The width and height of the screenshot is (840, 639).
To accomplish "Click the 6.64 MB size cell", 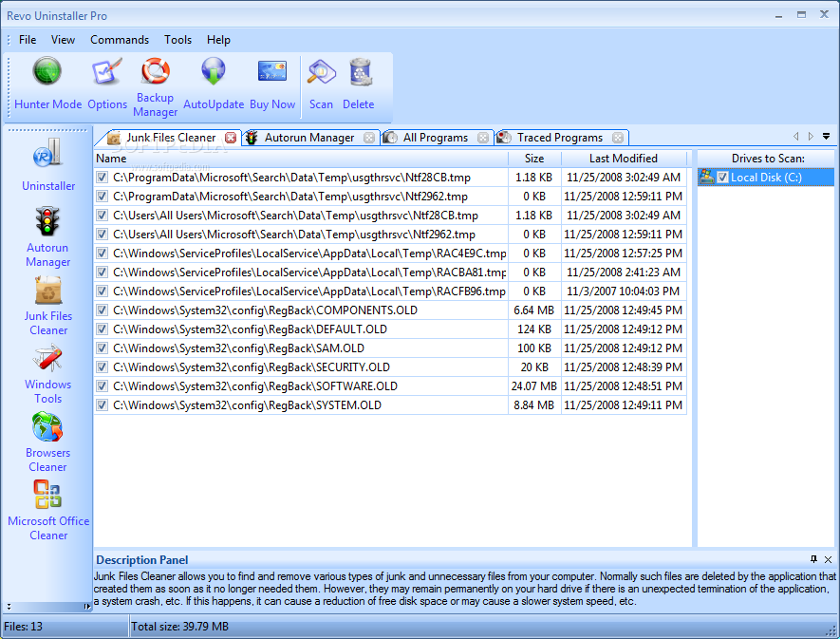I will [x=534, y=310].
